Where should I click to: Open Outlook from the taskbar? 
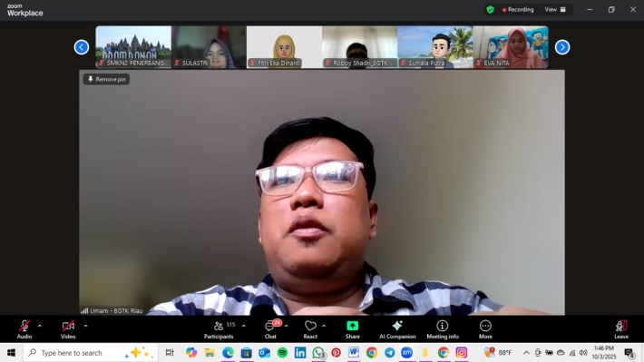[264, 353]
